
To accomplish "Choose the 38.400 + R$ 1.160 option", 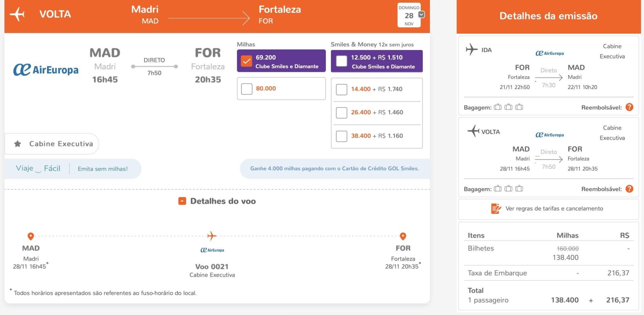I will click(x=341, y=136).
